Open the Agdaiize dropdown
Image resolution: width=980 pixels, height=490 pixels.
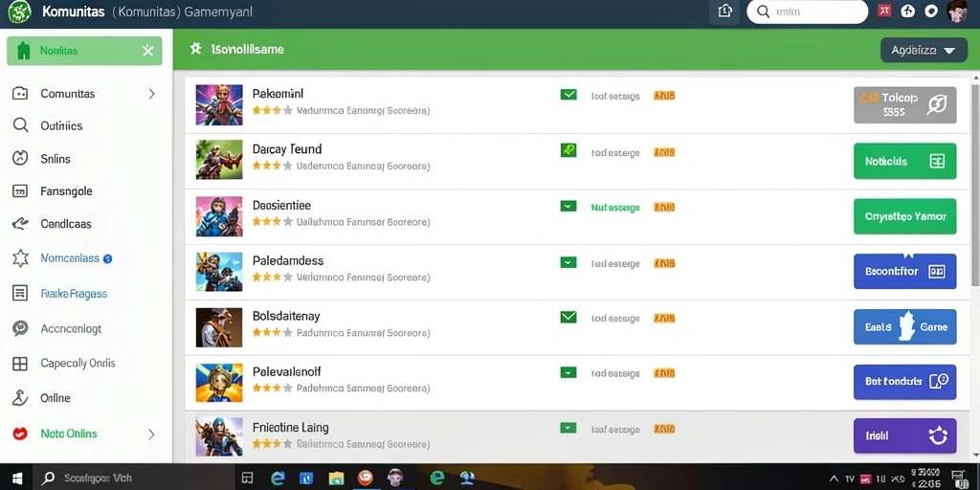click(924, 50)
